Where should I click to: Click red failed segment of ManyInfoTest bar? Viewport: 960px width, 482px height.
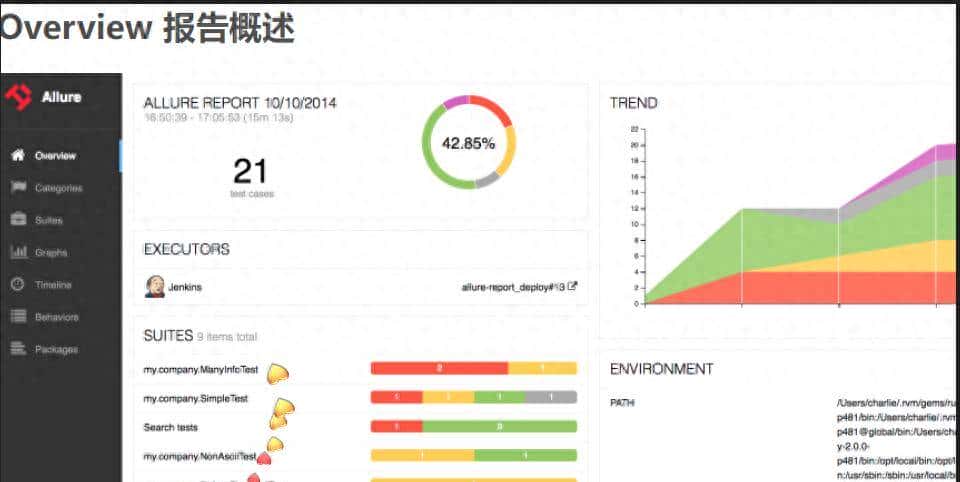click(439, 368)
